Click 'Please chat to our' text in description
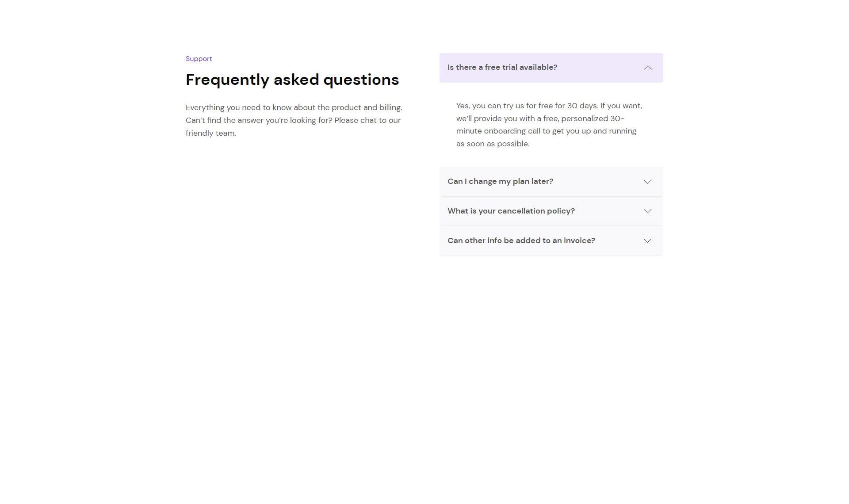Image resolution: width=849 pixels, height=504 pixels. click(x=367, y=120)
